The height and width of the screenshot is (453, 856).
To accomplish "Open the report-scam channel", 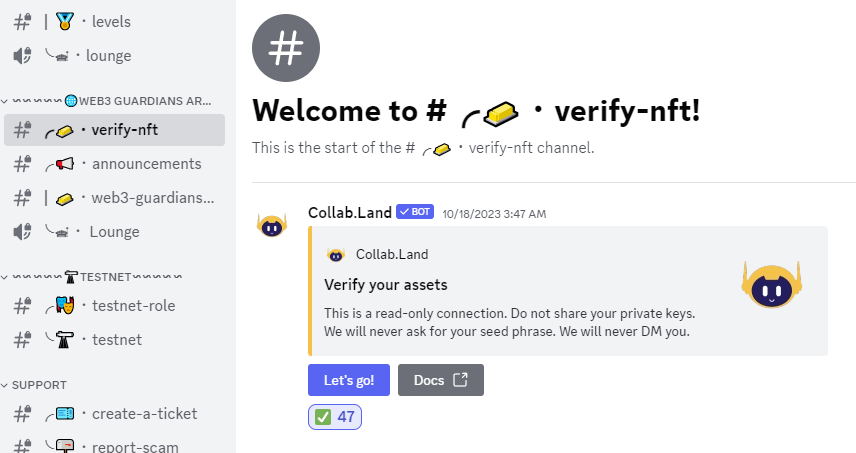I will point(114,445).
